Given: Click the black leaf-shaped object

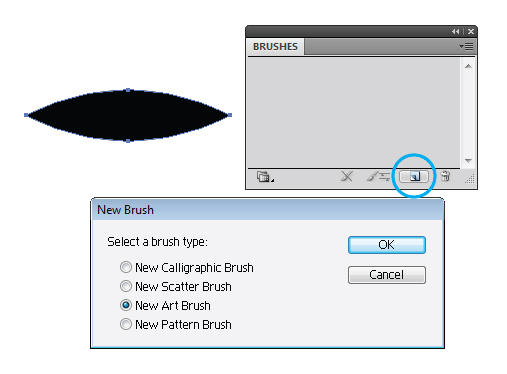Looking at the screenshot, I should click(128, 115).
